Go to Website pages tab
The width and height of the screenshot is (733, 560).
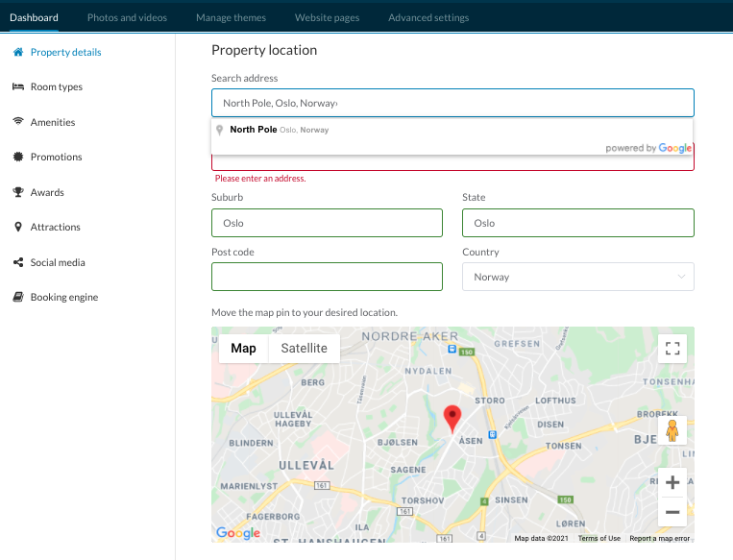tap(327, 17)
